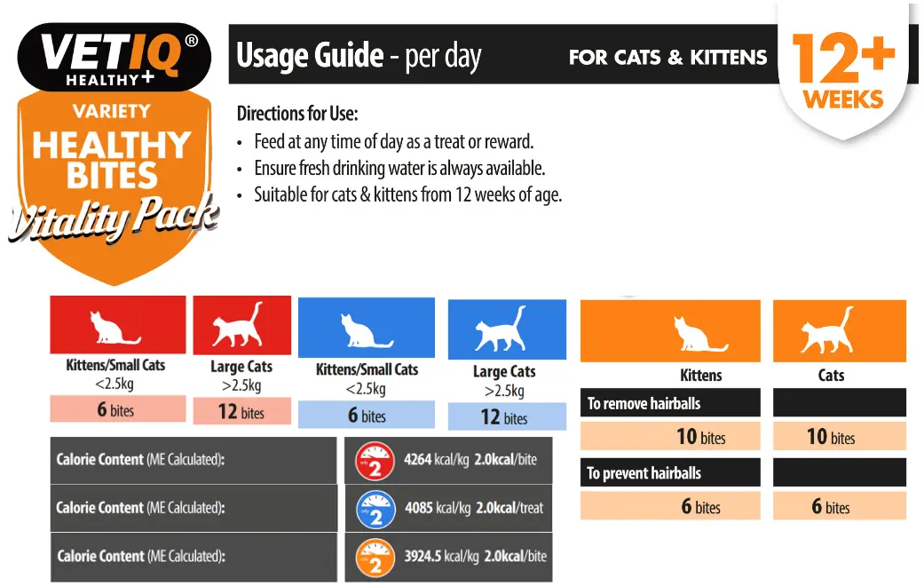Click the blue sitting kitten icon

pos(366,329)
